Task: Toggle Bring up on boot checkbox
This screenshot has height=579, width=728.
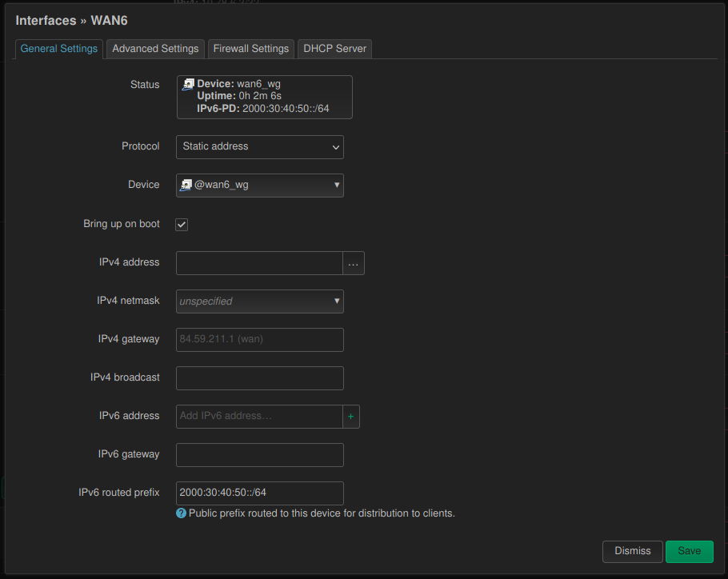Action: click(x=182, y=225)
